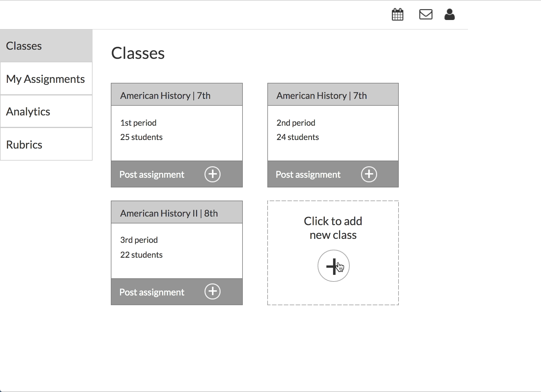Open the calendar icon
The image size is (541, 392).
click(397, 14)
